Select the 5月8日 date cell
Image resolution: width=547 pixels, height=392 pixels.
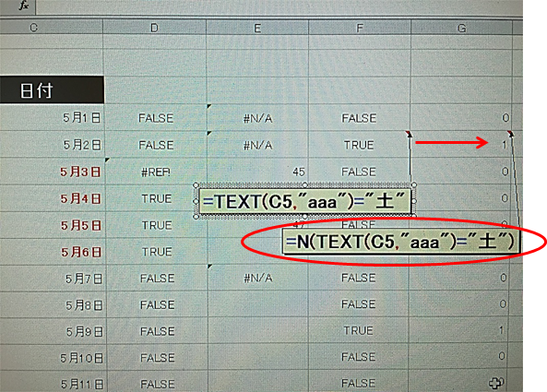pyautogui.click(x=53, y=304)
